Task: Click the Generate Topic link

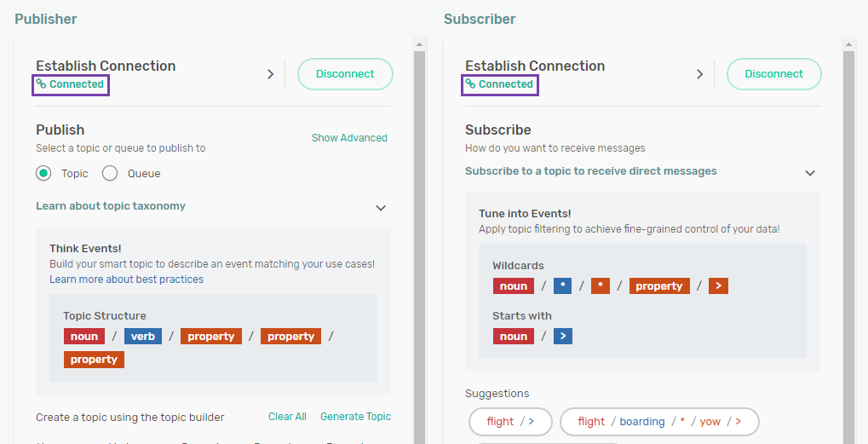Action: click(355, 417)
